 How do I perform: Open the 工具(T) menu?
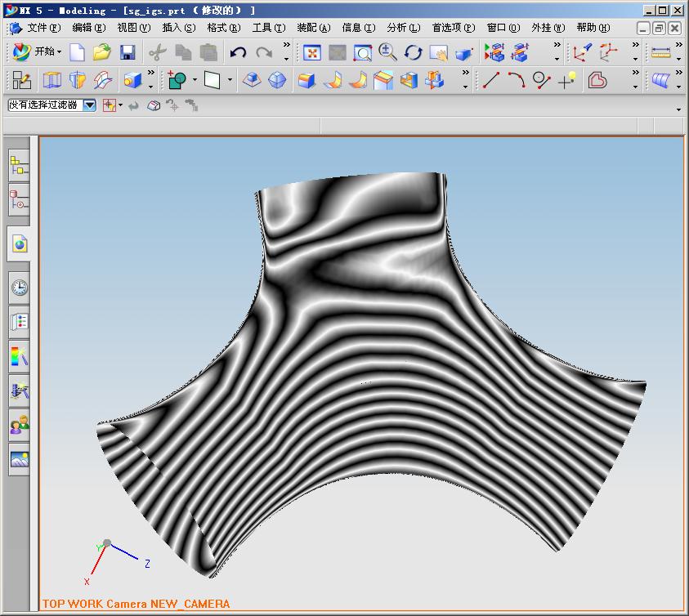[268, 28]
